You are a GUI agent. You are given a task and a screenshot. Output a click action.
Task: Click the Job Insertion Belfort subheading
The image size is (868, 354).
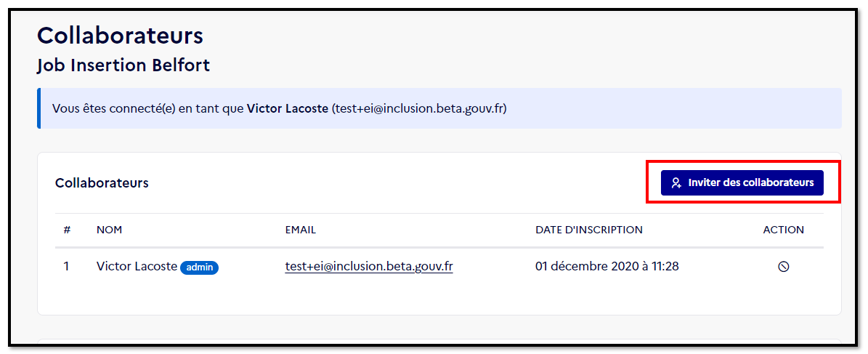pos(123,65)
